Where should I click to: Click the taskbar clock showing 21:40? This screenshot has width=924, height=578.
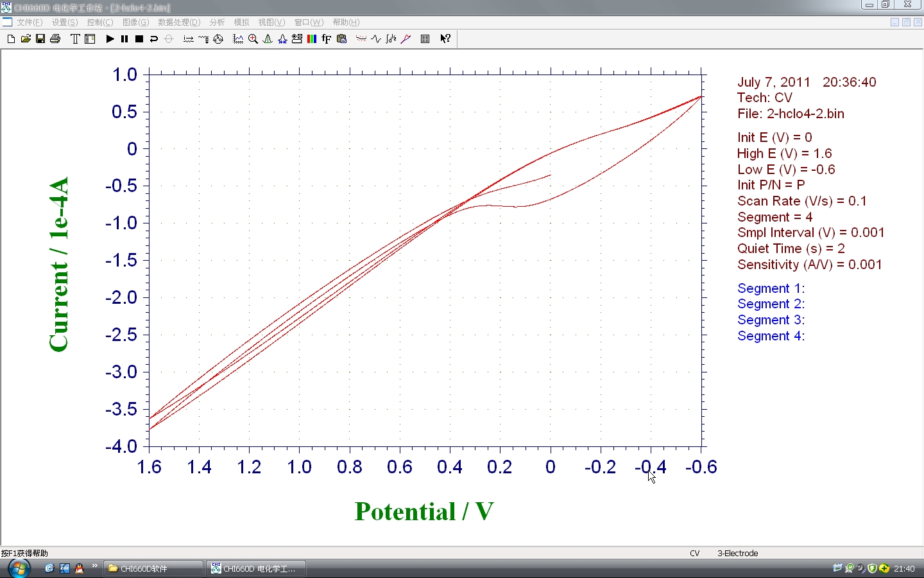[904, 568]
